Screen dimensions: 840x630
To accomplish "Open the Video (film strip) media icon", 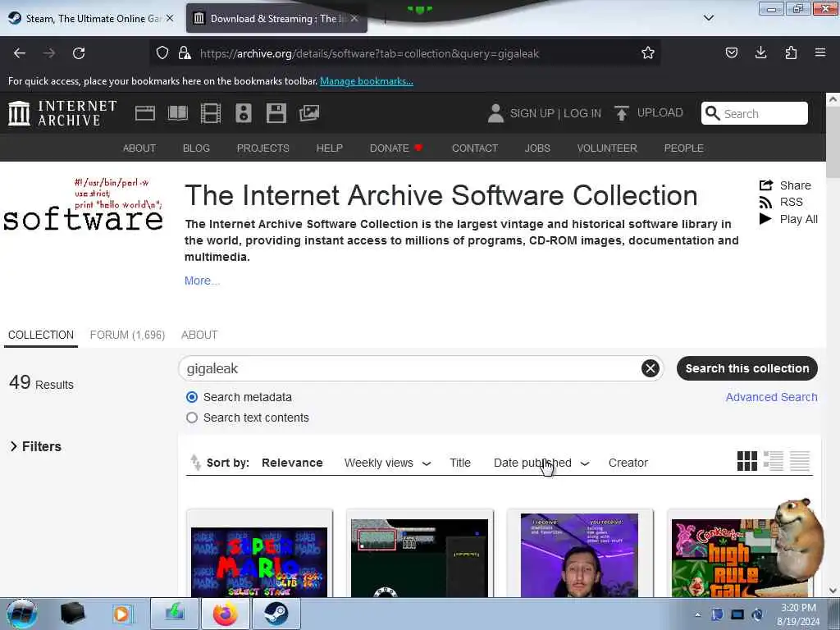I will pos(211,113).
